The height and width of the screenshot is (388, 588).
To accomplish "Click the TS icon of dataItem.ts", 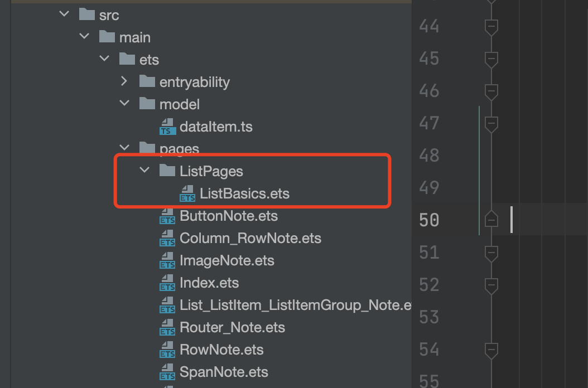I will tap(167, 127).
